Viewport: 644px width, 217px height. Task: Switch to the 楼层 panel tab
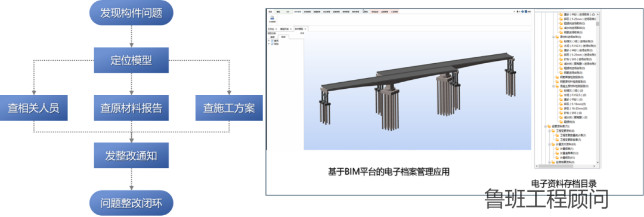click(273, 37)
